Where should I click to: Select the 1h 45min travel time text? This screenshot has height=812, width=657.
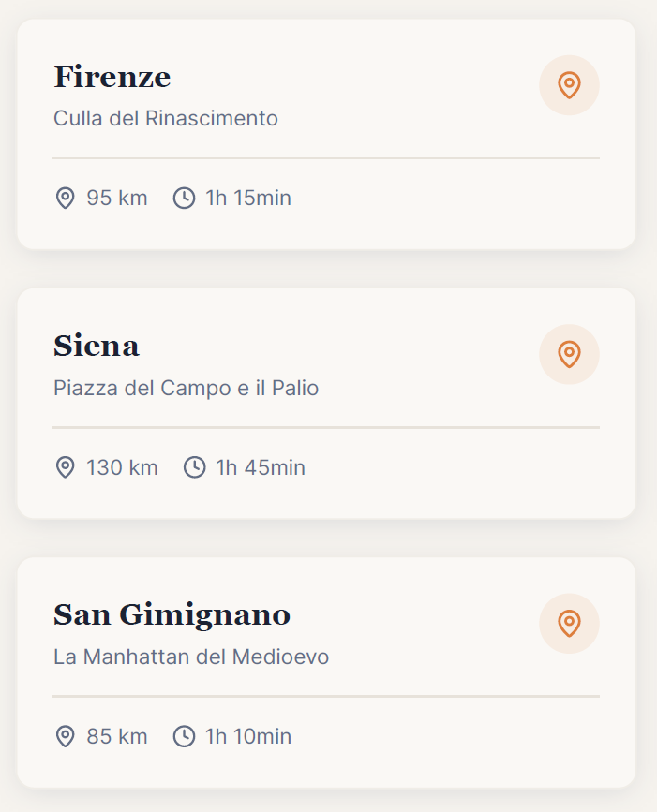tap(261, 466)
